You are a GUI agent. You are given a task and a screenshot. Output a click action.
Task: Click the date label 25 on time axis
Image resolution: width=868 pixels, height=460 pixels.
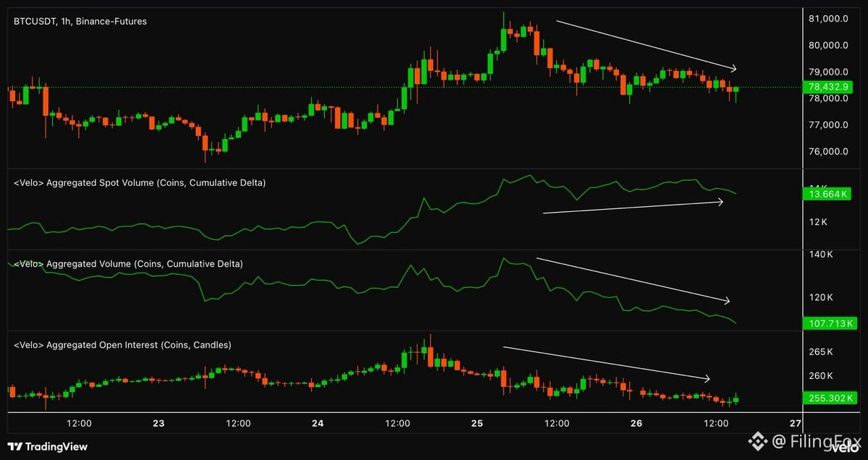(477, 424)
